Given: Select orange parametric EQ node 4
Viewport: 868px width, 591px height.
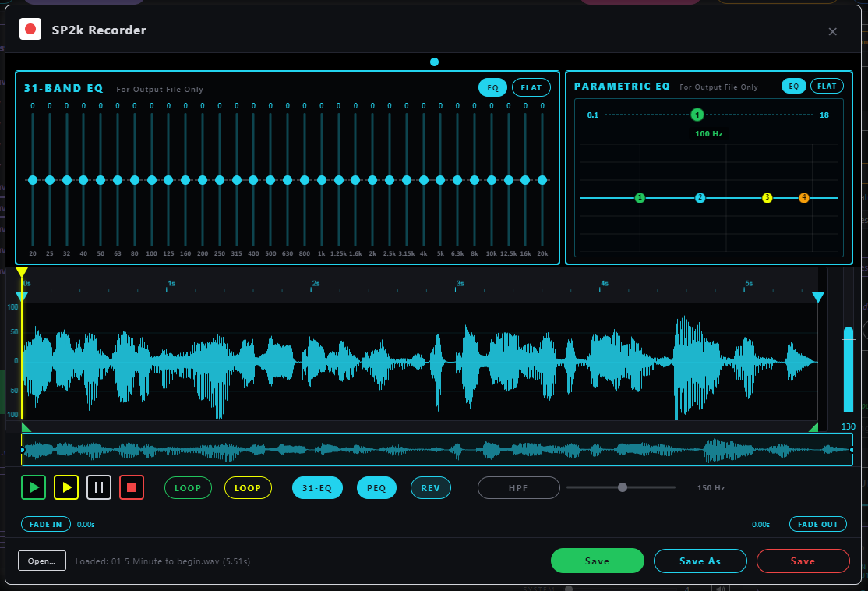Looking at the screenshot, I should click(x=804, y=198).
